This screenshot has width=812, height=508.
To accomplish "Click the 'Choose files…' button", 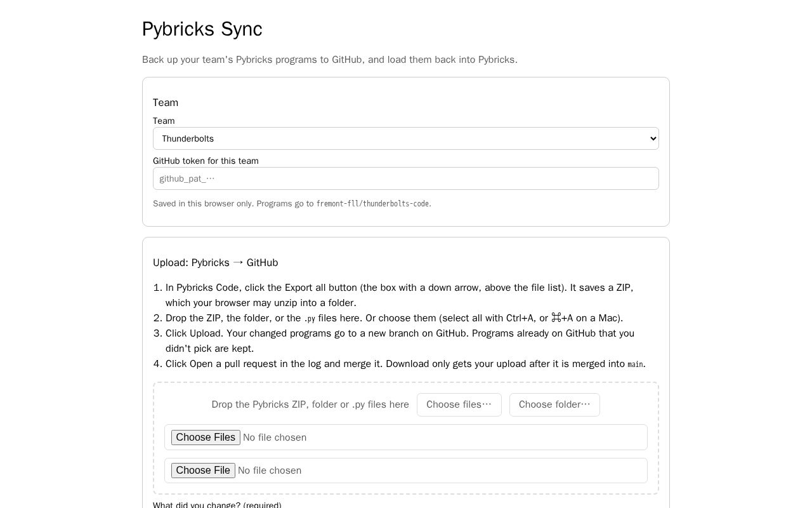I will (459, 404).
